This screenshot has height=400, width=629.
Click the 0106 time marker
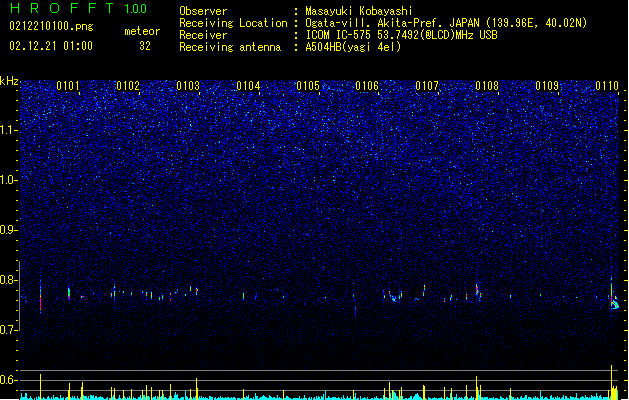click(367, 86)
